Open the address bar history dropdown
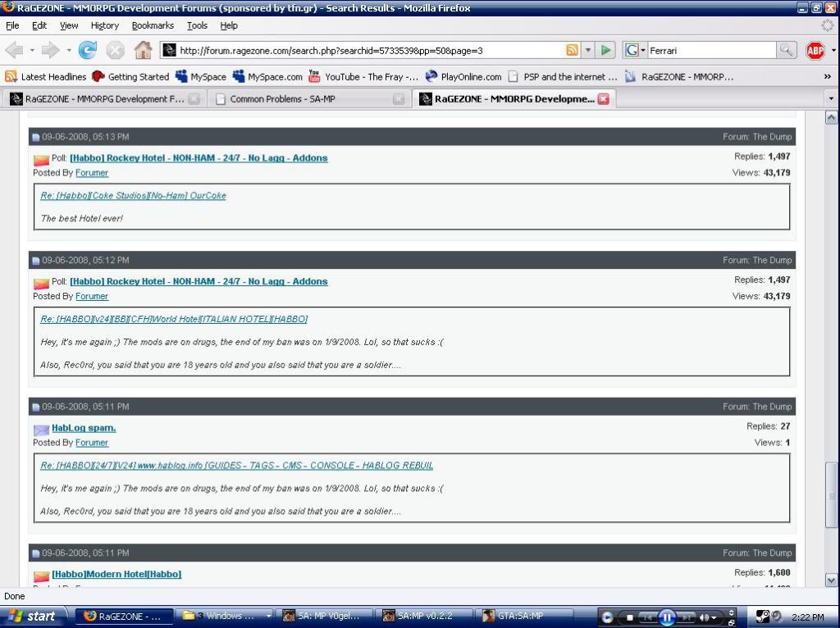Image resolution: width=840 pixels, height=628 pixels. tap(588, 51)
